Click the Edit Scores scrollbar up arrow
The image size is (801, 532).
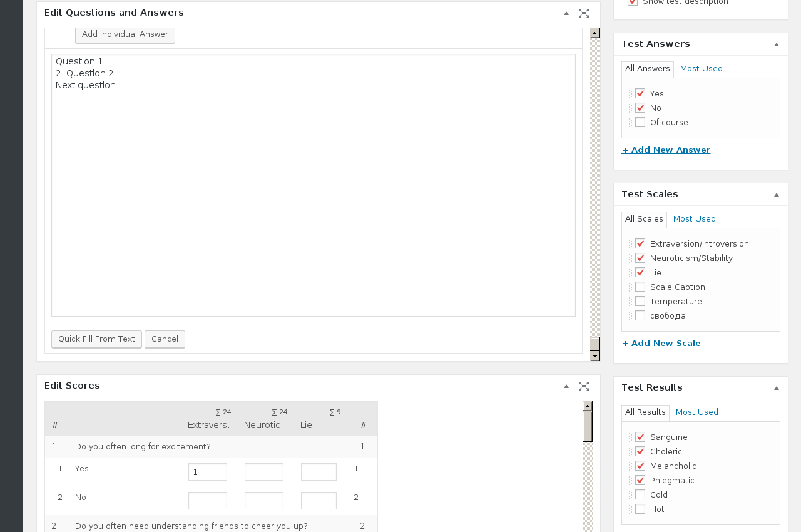pos(588,406)
